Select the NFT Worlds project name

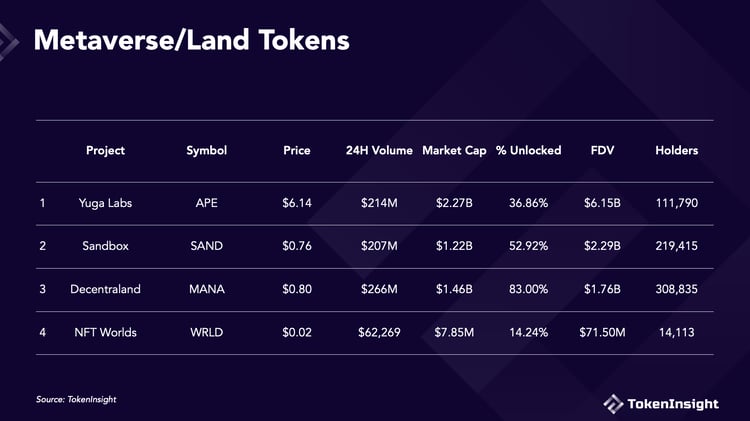105,332
